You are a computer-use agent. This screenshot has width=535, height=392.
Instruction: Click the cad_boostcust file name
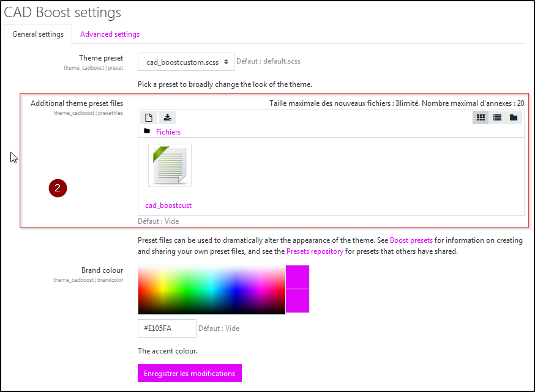(168, 205)
